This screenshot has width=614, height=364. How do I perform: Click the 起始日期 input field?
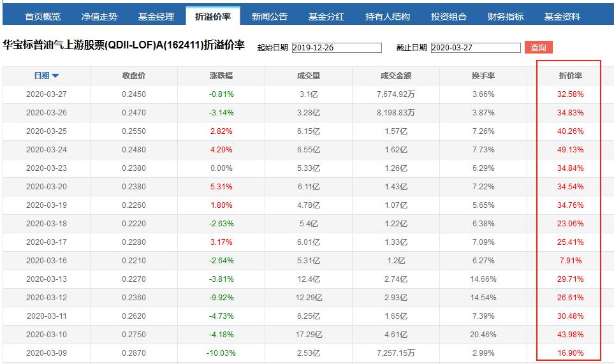click(x=337, y=48)
